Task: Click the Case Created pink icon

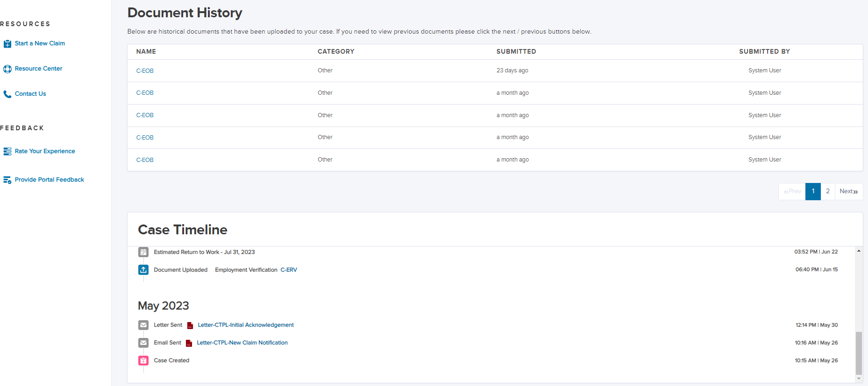Action: click(143, 360)
